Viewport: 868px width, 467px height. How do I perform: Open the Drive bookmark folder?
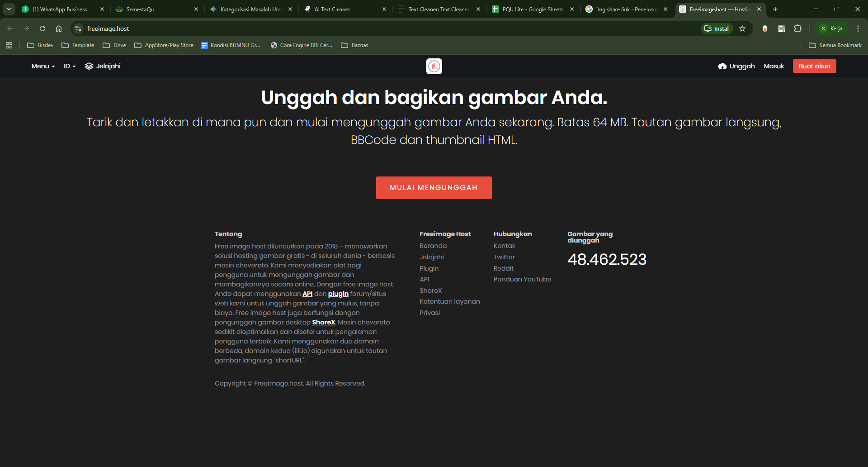click(114, 45)
